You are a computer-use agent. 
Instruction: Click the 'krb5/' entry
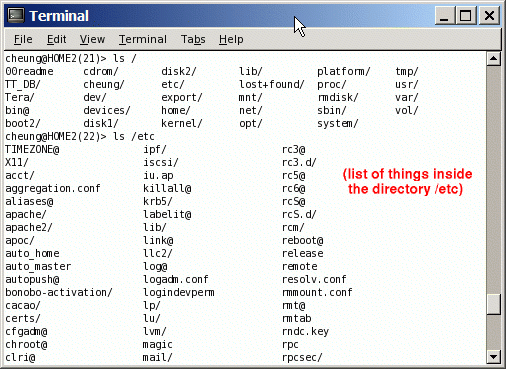[158, 201]
